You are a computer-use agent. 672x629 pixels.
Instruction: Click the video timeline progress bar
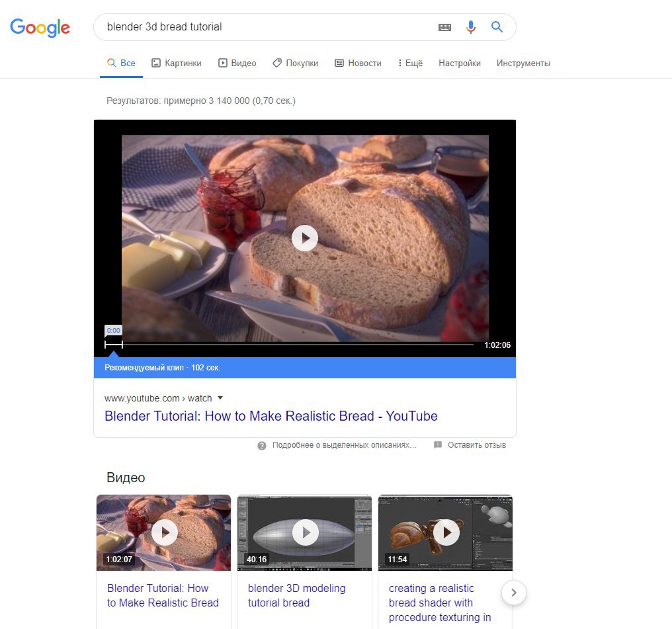[289, 345]
